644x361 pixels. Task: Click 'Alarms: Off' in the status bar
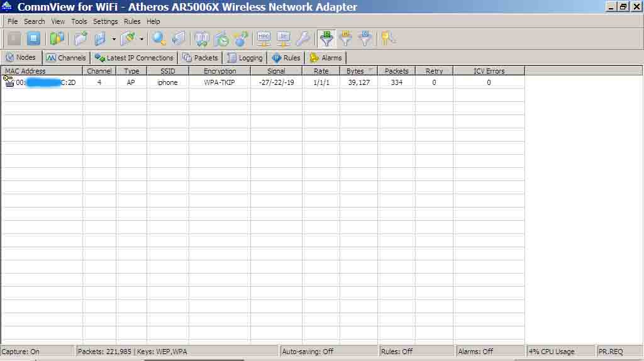coord(475,352)
